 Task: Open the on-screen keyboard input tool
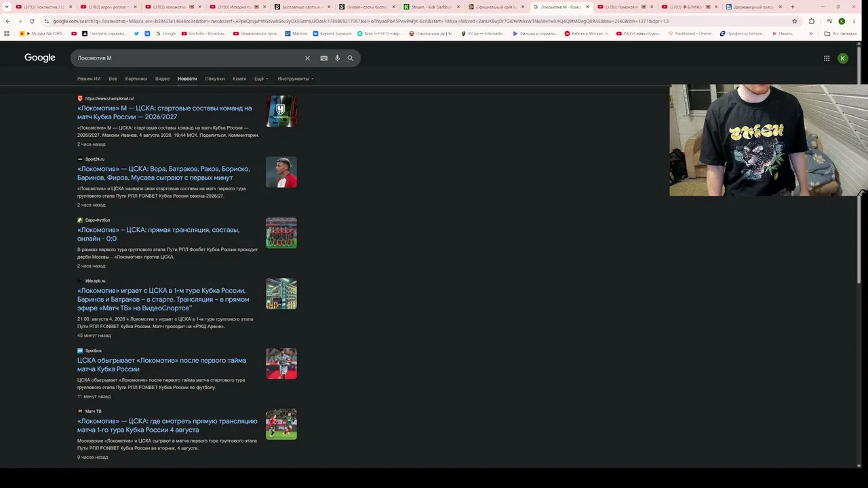(x=323, y=58)
